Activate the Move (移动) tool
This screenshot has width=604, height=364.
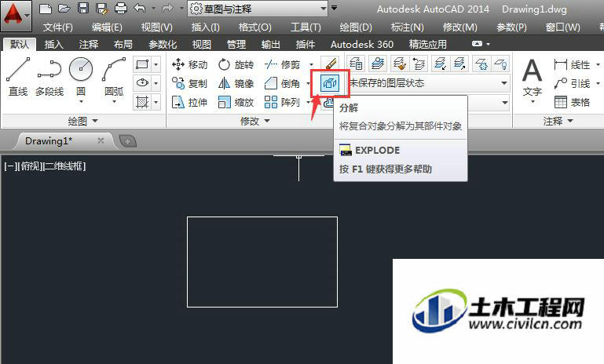(x=189, y=64)
